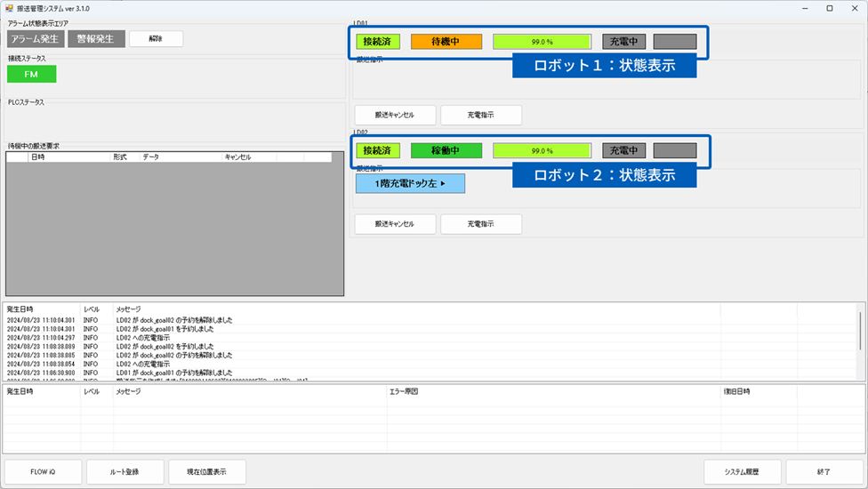Click the LD01 接続済 status indicator
The image size is (868, 489).
pos(378,41)
